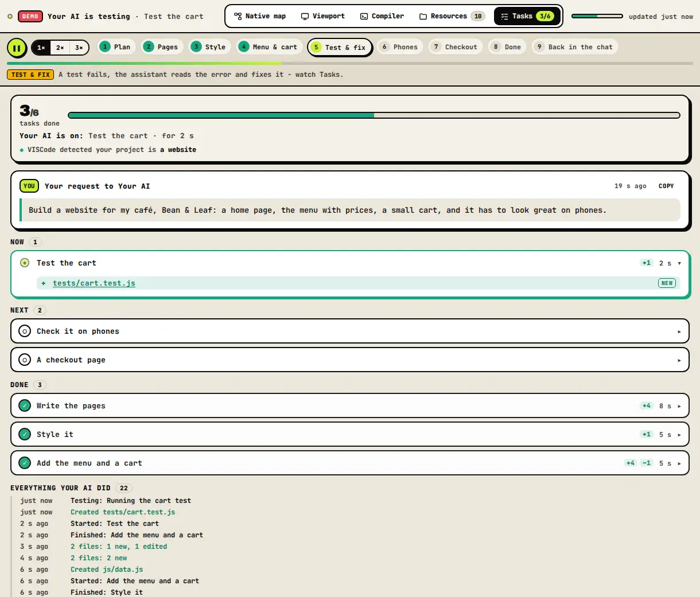700x597 pixels.
Task: Click log line Testing: Running the cart test
Action: [x=131, y=501]
